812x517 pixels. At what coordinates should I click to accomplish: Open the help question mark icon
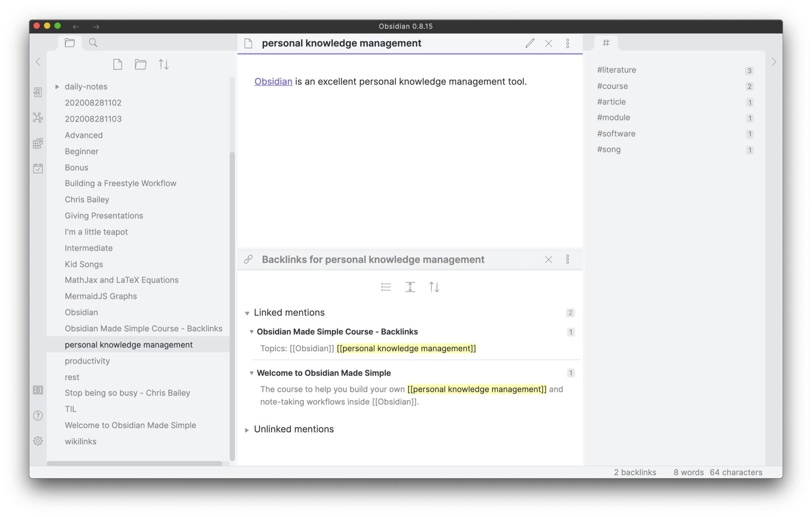point(38,415)
